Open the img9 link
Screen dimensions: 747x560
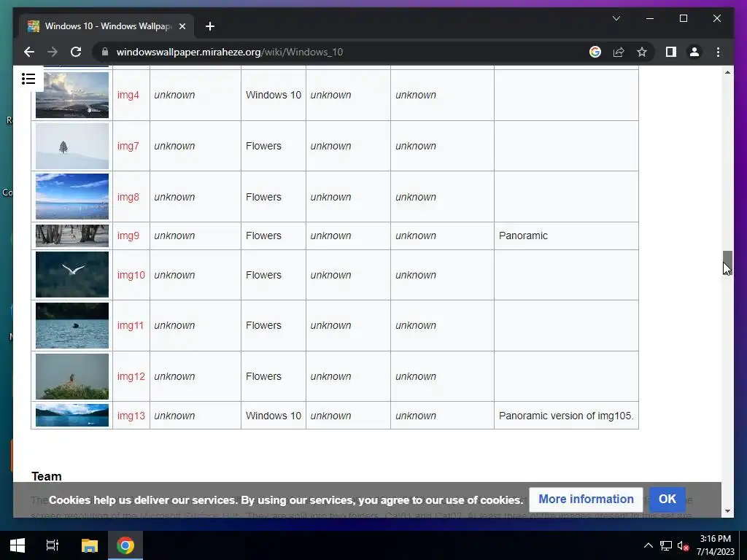pos(128,236)
